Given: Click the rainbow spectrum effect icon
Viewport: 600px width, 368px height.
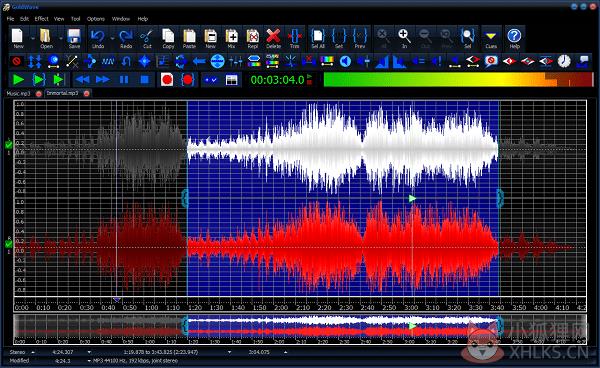Looking at the screenshot, I should pyautogui.click(x=327, y=61).
